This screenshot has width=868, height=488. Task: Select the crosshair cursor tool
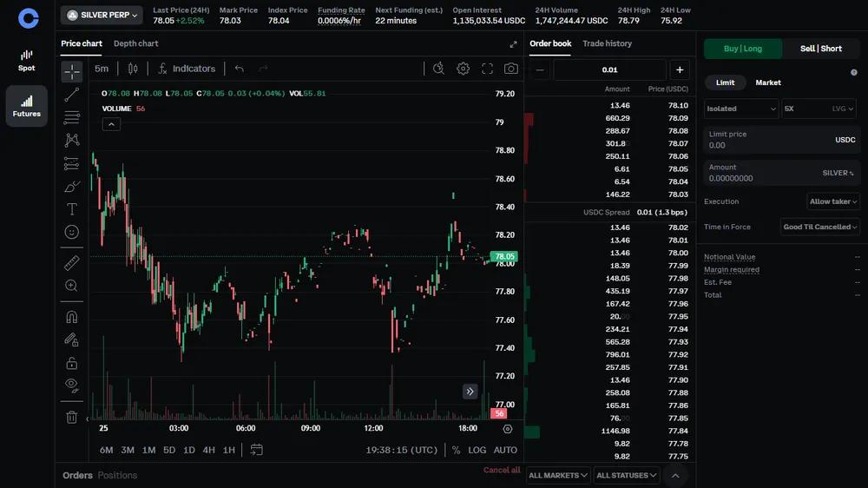tap(72, 71)
